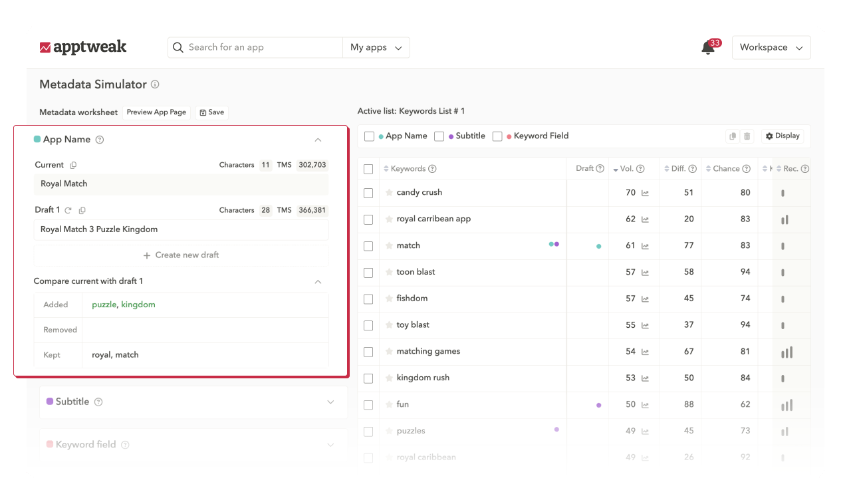Sort the table by Chance column
The image size is (851, 504).
coord(726,169)
